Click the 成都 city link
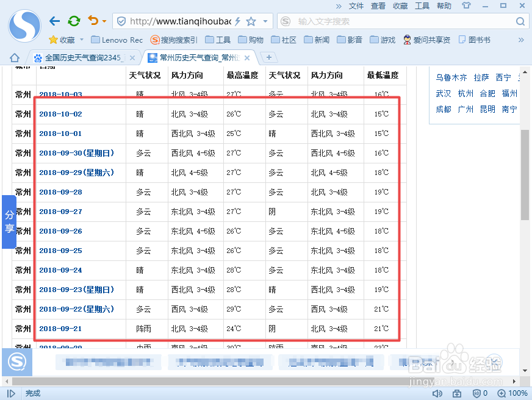Image resolution: width=532 pixels, height=400 pixels. (x=444, y=110)
